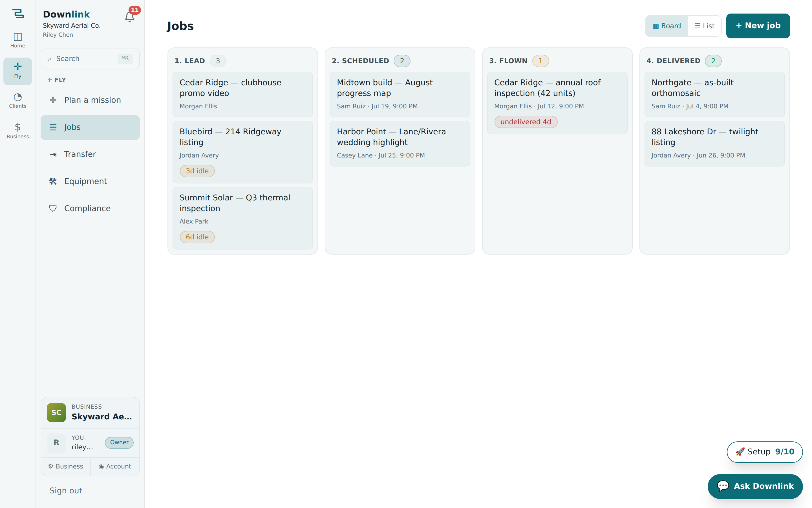Click the Ask Downlink chat bubble icon
The width and height of the screenshot is (812, 508).
click(x=723, y=486)
